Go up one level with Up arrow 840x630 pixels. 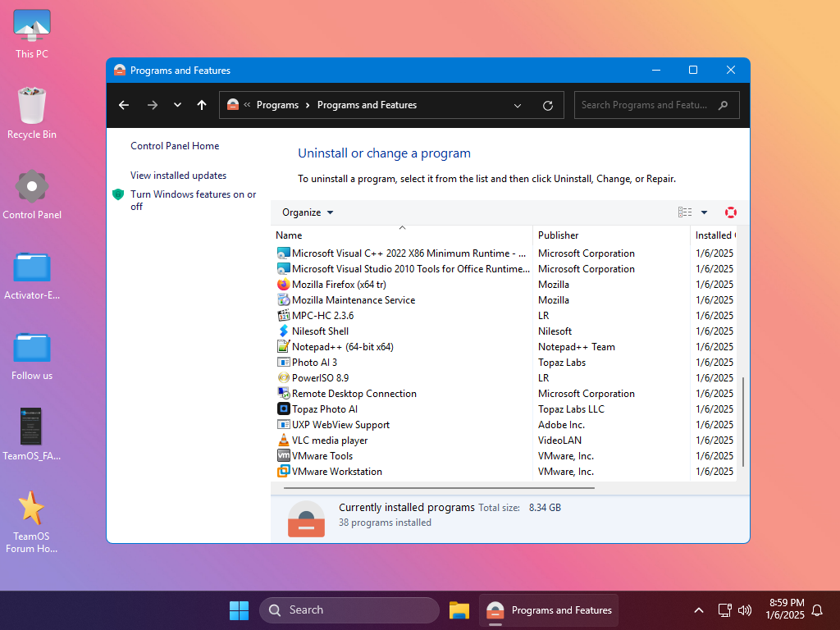[x=202, y=105]
